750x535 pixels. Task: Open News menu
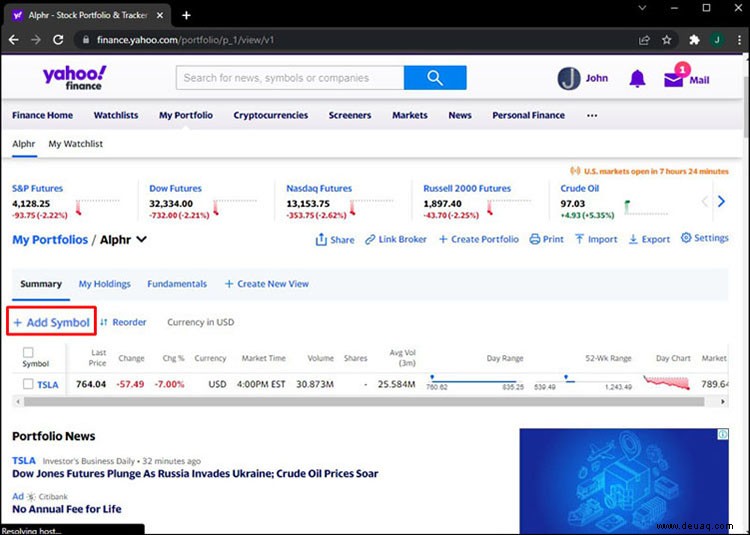click(x=460, y=115)
